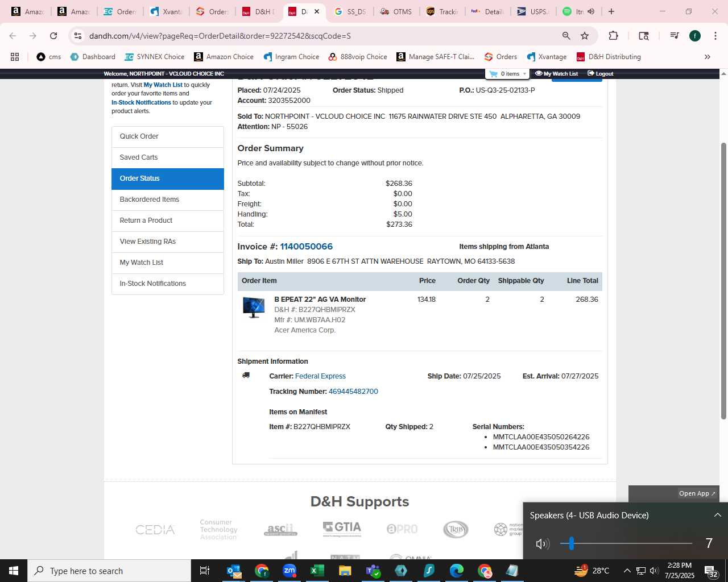Image resolution: width=728 pixels, height=582 pixels.
Task: Select My Watch List in sidebar
Action: pyautogui.click(x=168, y=263)
